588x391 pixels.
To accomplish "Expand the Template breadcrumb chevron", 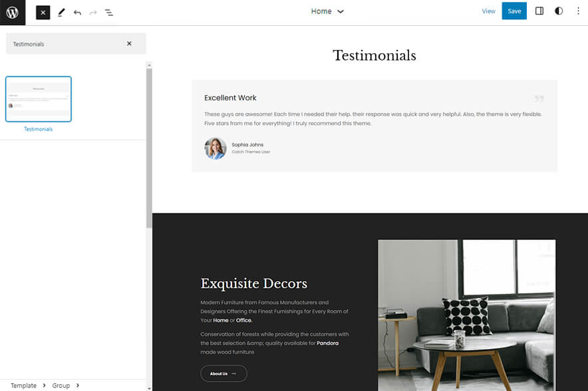I will coord(43,385).
